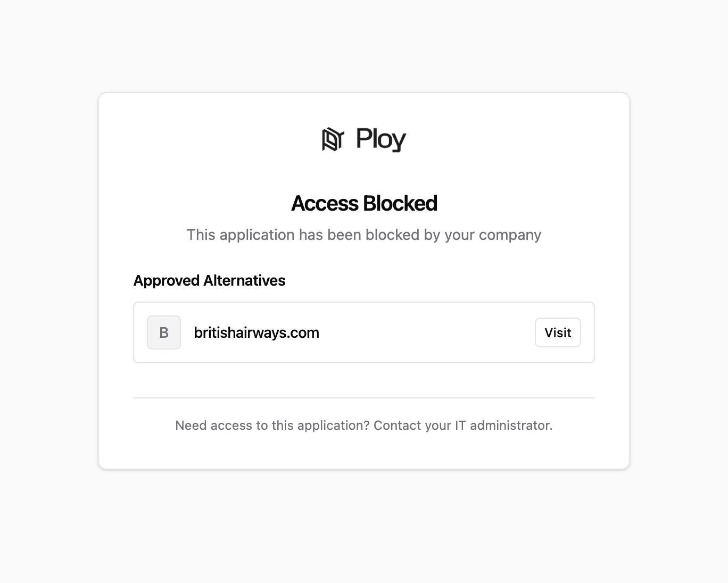Click the Ploy wordmark text

[x=380, y=139]
